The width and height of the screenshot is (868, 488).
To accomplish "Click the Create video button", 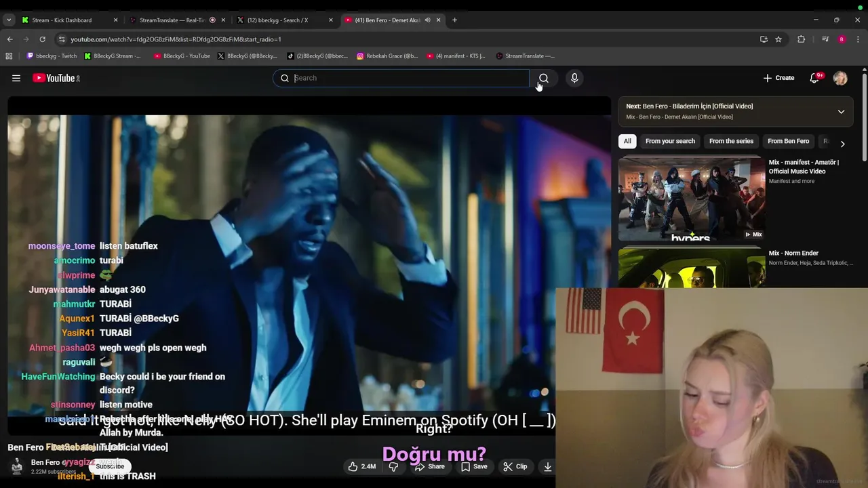I will click(x=778, y=78).
